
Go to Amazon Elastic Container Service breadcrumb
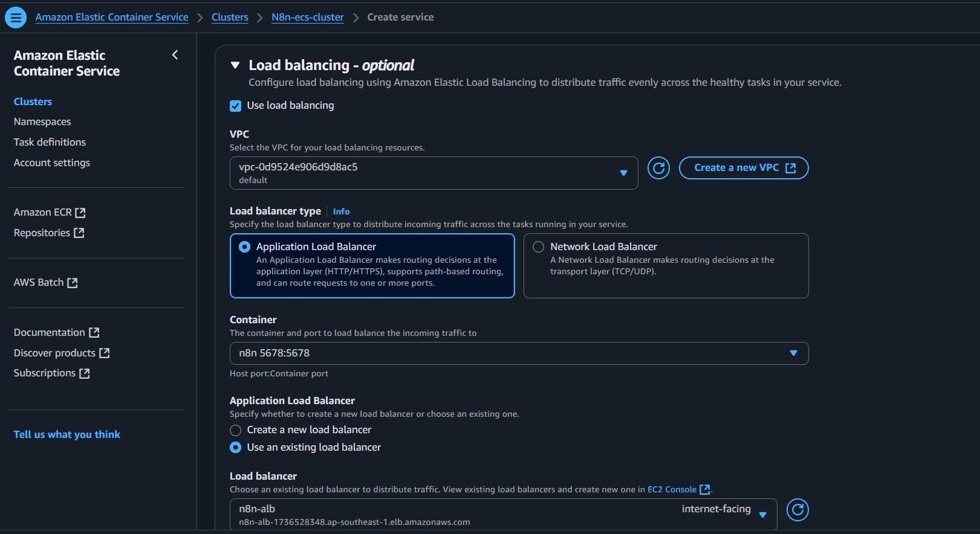pos(112,17)
